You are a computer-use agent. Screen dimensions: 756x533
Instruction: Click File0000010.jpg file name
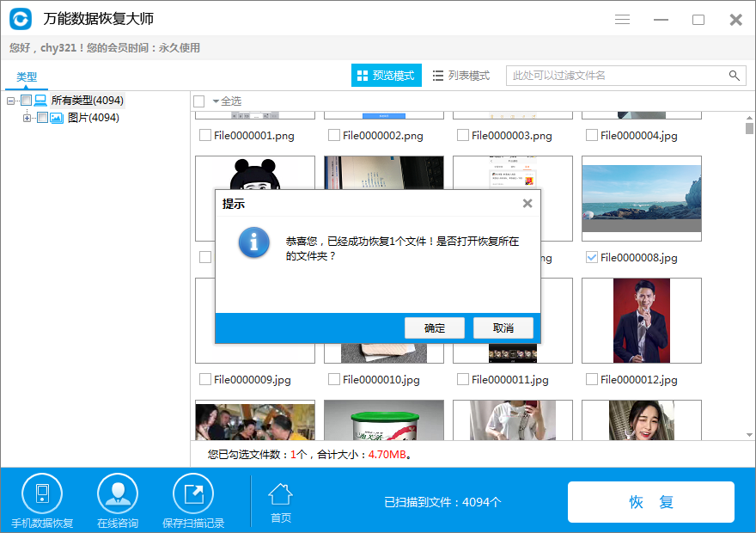tap(381, 380)
